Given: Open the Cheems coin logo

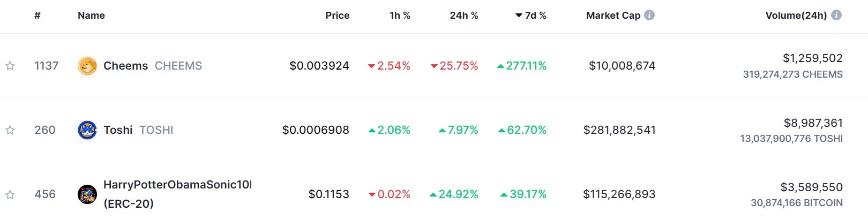Looking at the screenshot, I should click(x=87, y=66).
